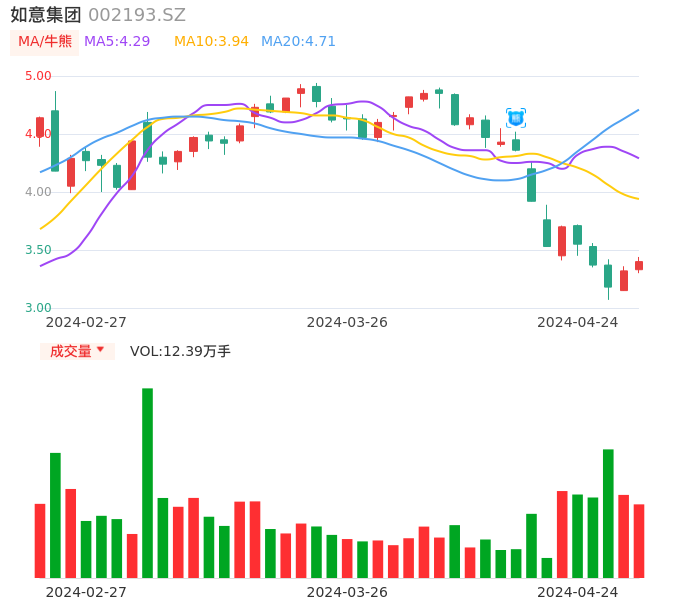Click the VOL:12.39万手 volume readout

click(x=180, y=351)
